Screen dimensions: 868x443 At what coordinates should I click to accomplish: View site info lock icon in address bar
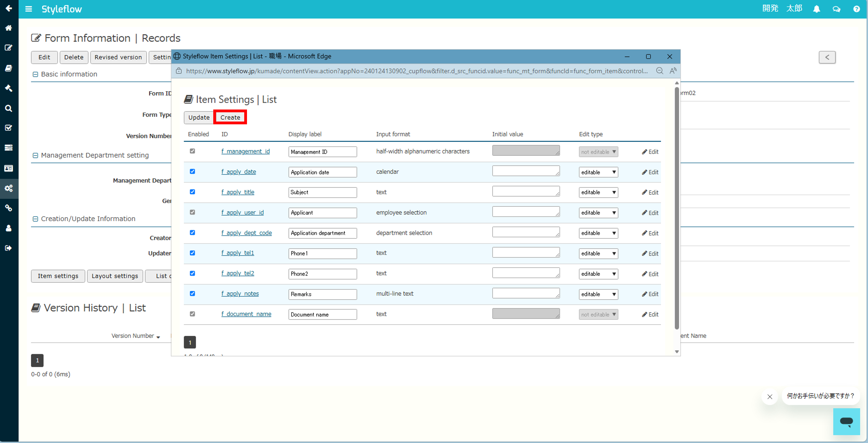coord(179,71)
